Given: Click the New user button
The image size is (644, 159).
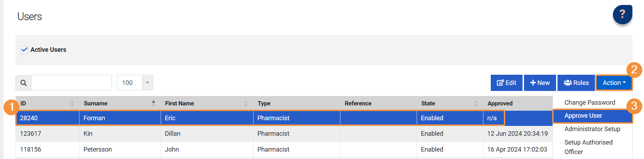Looking at the screenshot, I should click(540, 83).
